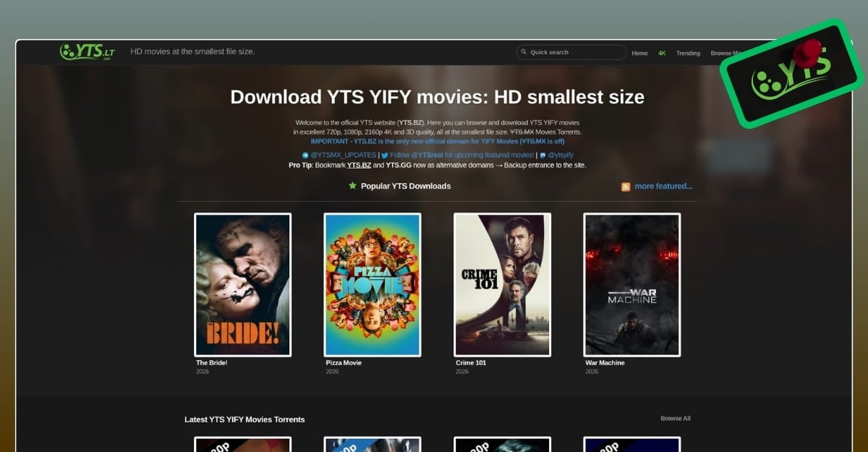Screen dimensions: 868x452
Task: Click the magnifier icon in Quick search
Action: click(524, 52)
